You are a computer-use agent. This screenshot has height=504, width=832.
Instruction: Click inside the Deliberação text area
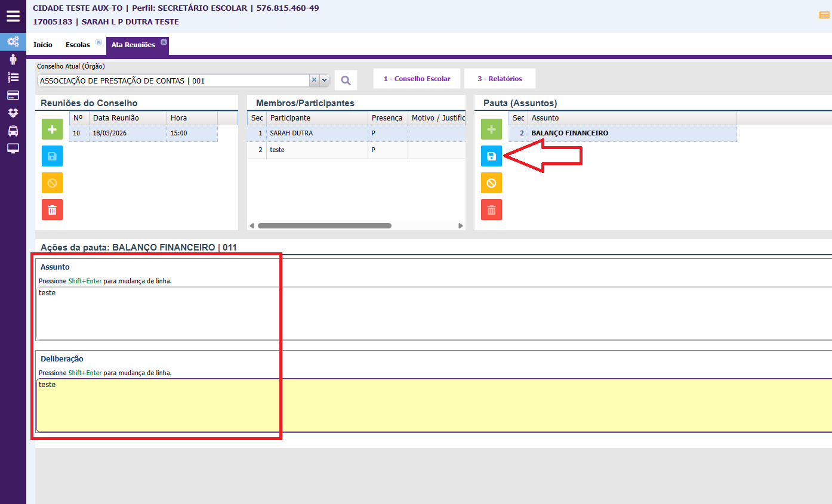click(418, 406)
